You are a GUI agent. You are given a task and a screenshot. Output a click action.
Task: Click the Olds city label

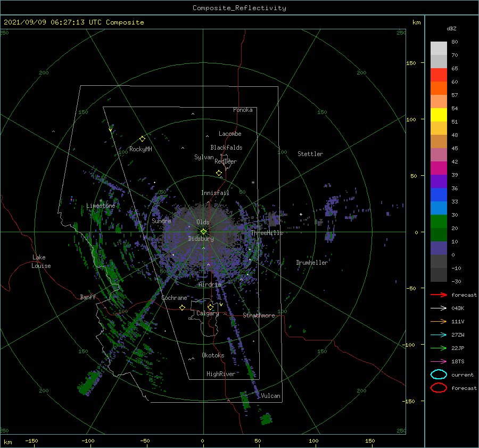tap(203, 222)
